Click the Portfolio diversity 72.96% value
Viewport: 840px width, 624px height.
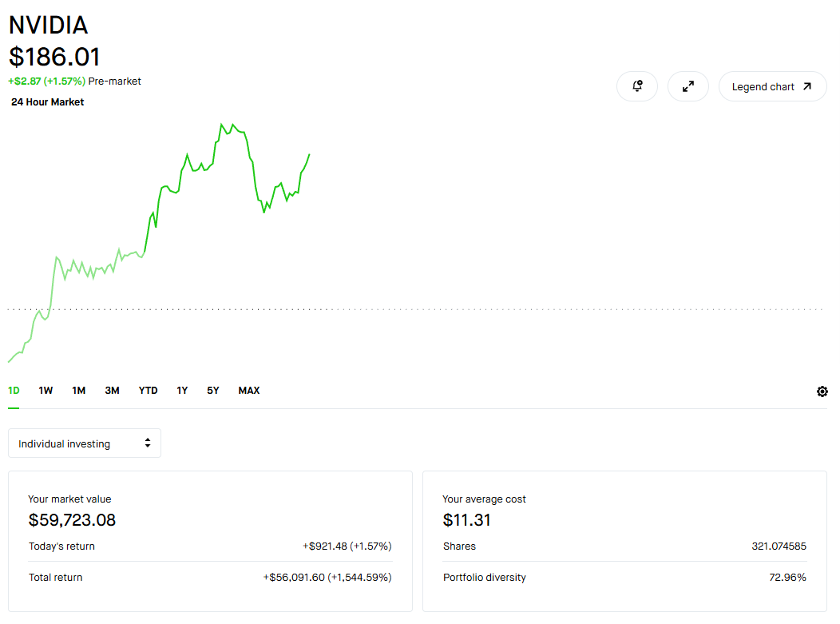coord(787,578)
